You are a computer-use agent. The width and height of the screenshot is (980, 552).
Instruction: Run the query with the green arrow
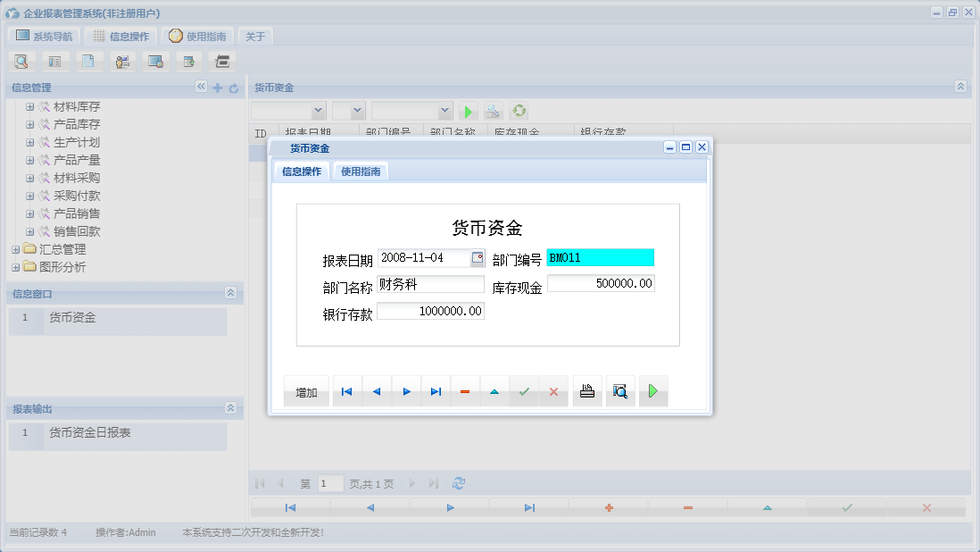pyautogui.click(x=468, y=111)
